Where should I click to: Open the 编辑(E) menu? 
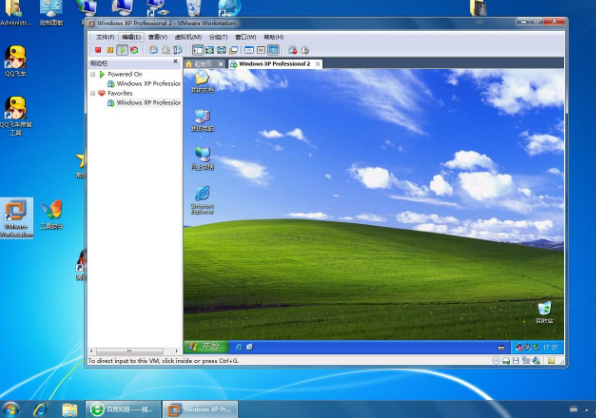click(x=132, y=37)
